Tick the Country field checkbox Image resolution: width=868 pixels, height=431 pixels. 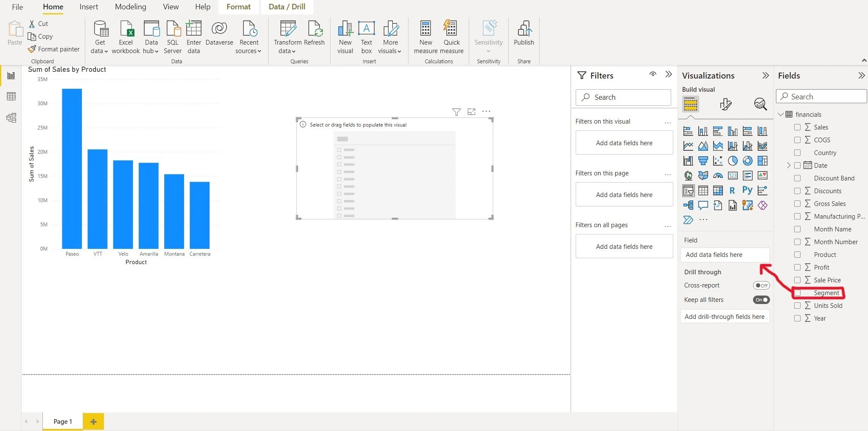tap(798, 153)
